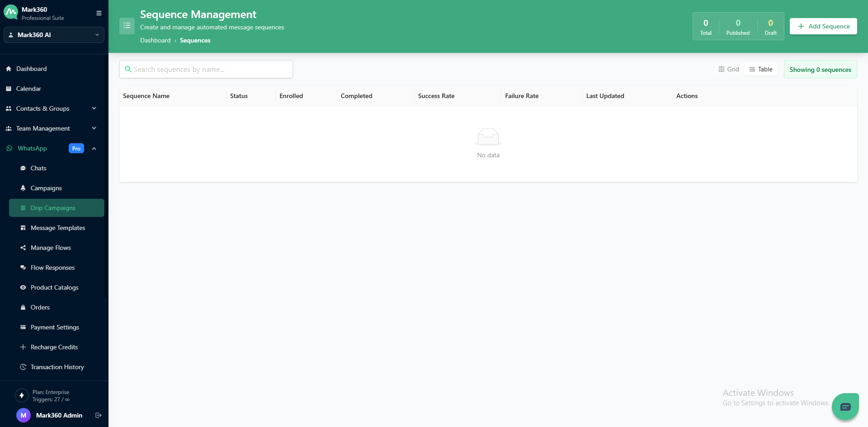Open Transaction History page
The image size is (868, 427).
pos(57,367)
